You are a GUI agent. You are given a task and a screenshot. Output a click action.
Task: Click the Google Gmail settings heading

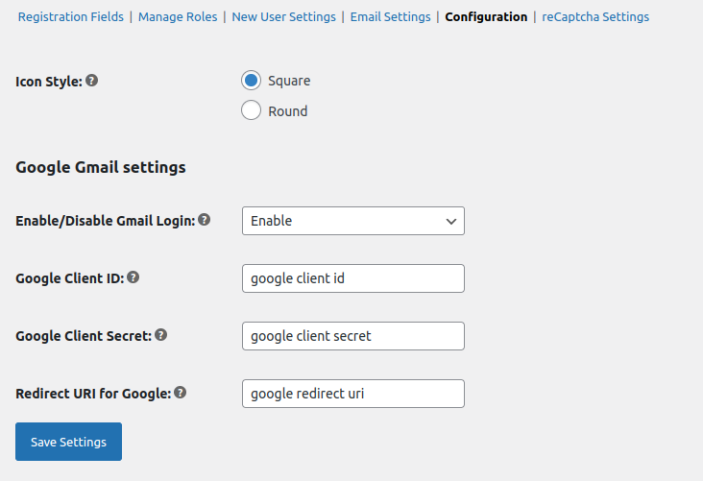(x=101, y=167)
